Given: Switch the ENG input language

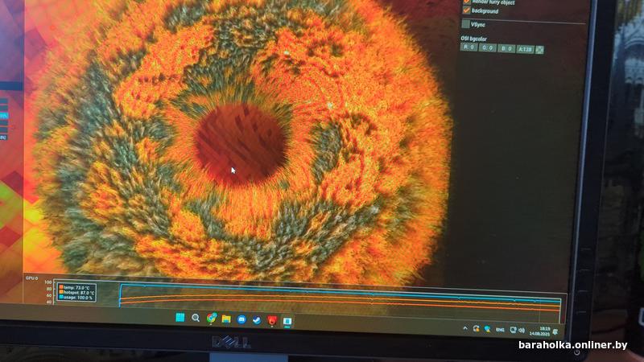Looking at the screenshot, I should [x=500, y=330].
